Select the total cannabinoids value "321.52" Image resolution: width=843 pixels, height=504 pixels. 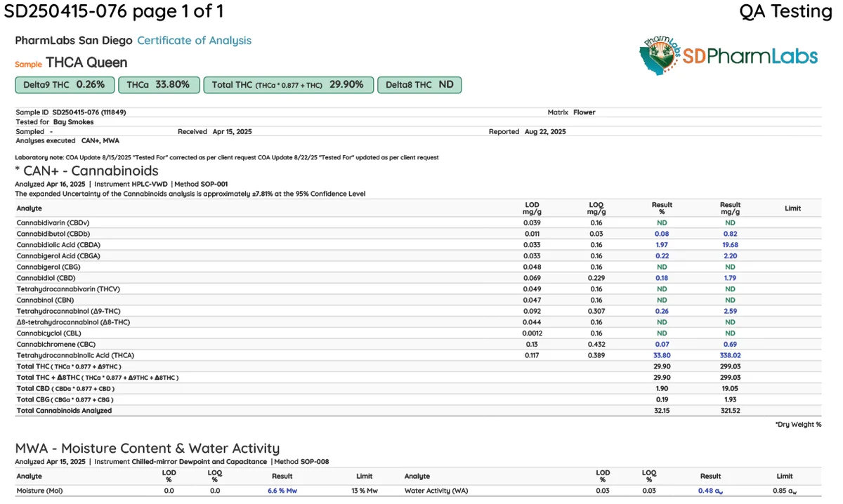pos(730,411)
